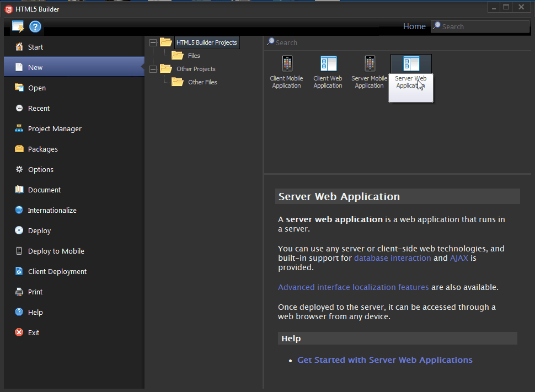The image size is (535, 392).
Task: Click the Exit sidebar entry
Action: (74, 332)
